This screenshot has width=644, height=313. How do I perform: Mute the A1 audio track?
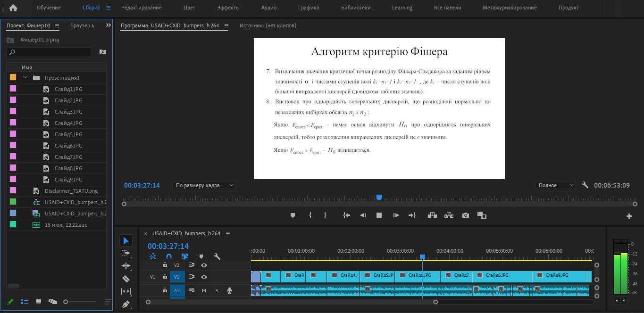(204, 291)
